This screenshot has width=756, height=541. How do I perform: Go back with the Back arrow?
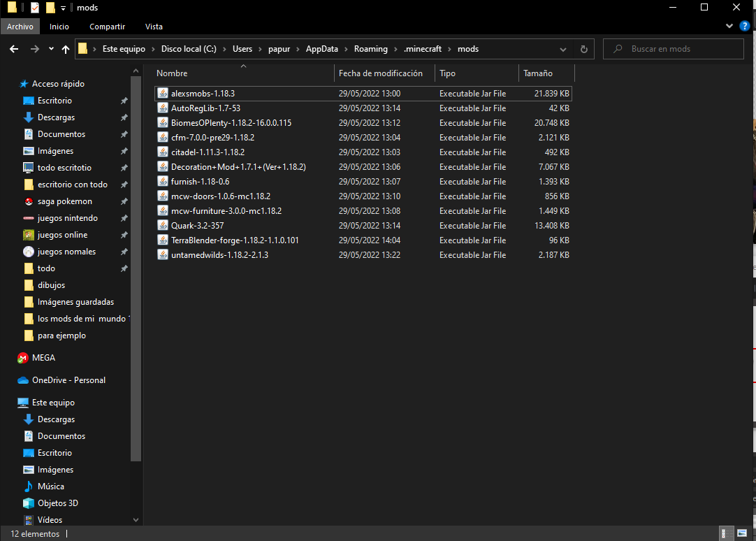pos(14,49)
